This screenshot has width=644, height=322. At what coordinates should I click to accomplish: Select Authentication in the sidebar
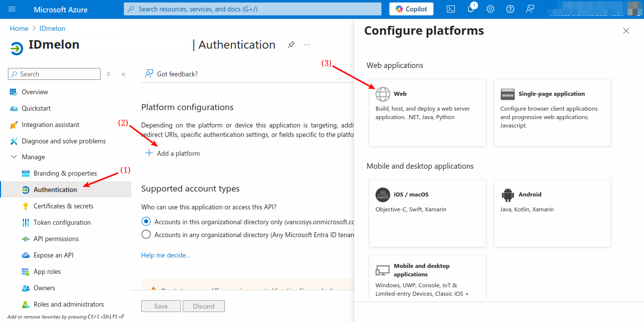pyautogui.click(x=65, y=190)
